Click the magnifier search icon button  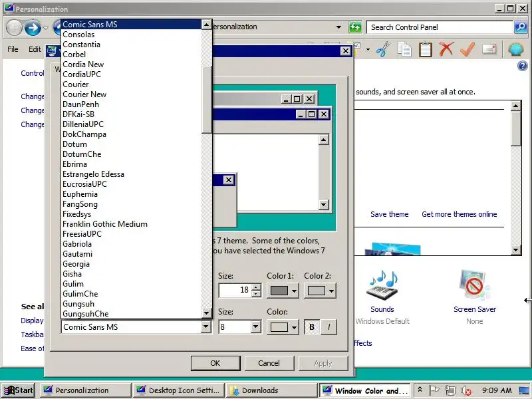coord(521,27)
